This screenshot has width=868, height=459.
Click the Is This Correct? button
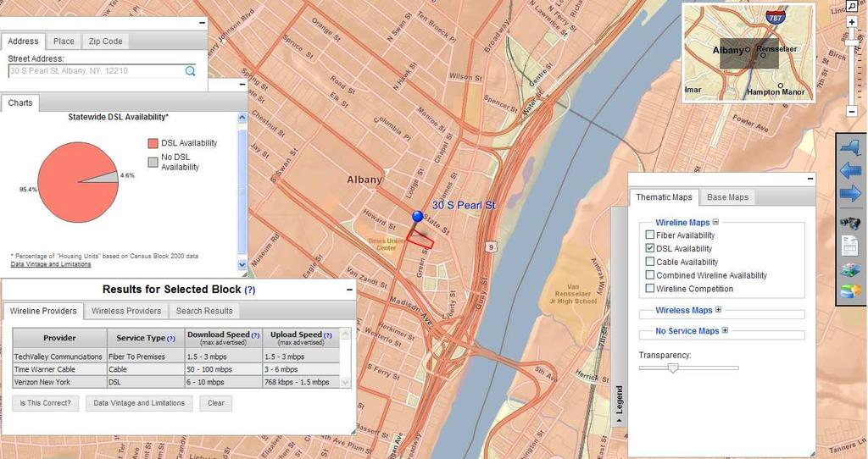click(46, 403)
